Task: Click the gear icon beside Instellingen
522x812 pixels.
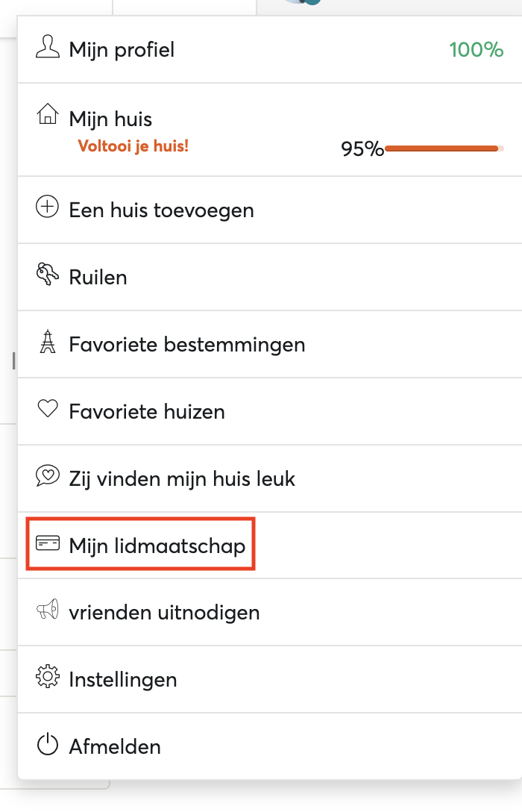Action: [48, 676]
